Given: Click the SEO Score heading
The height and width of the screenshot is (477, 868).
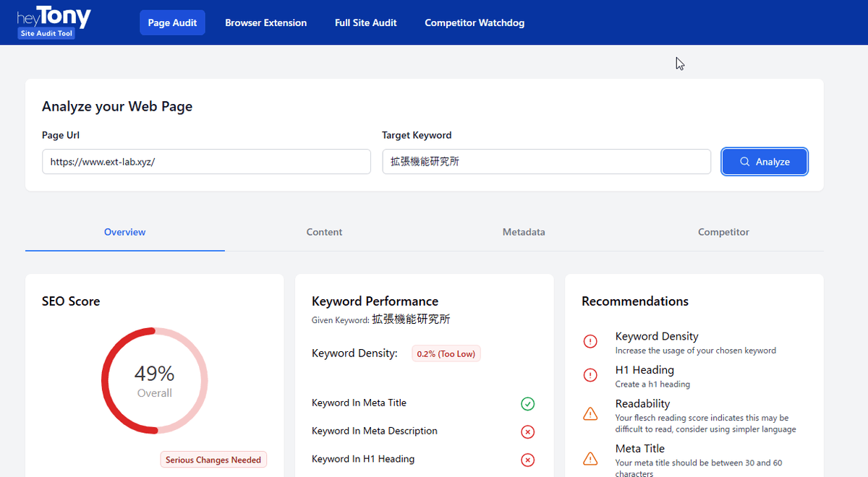Looking at the screenshot, I should tap(71, 301).
